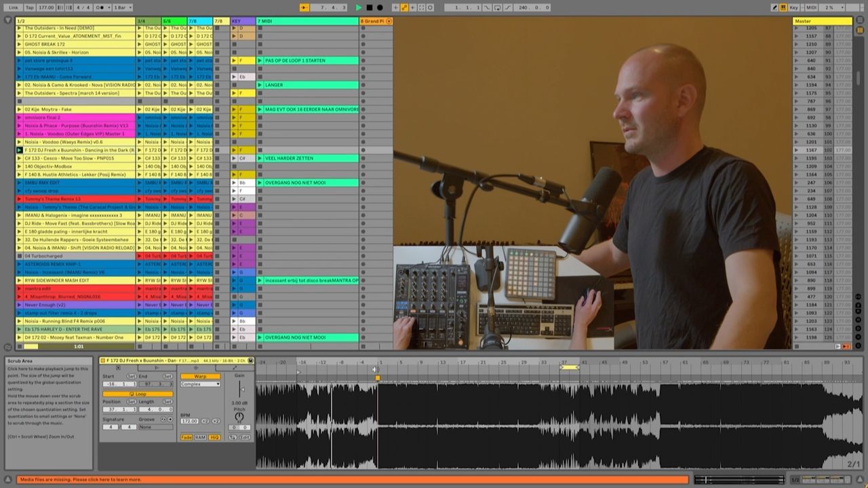Select the '7 MIDI' track header
This screenshot has height=488, width=868.
click(307, 21)
